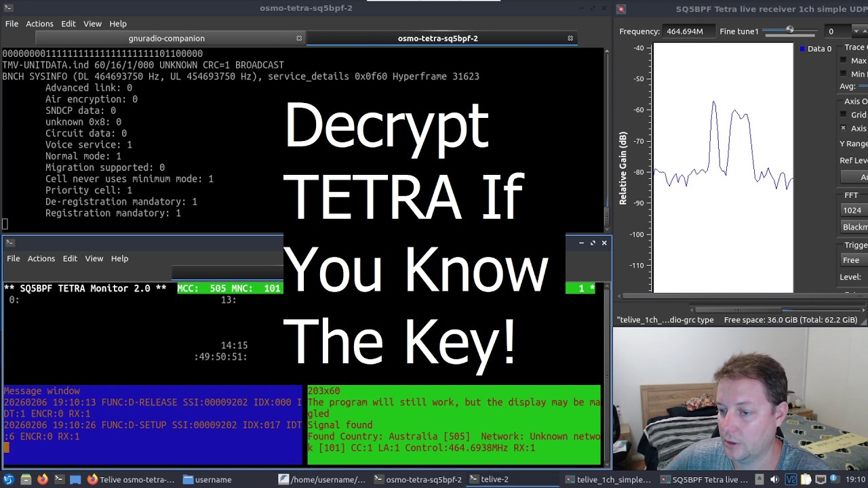Screen dimensions: 868x488
Task: Open File menu in osmo-tetra terminal
Action: pyautogui.click(x=12, y=24)
